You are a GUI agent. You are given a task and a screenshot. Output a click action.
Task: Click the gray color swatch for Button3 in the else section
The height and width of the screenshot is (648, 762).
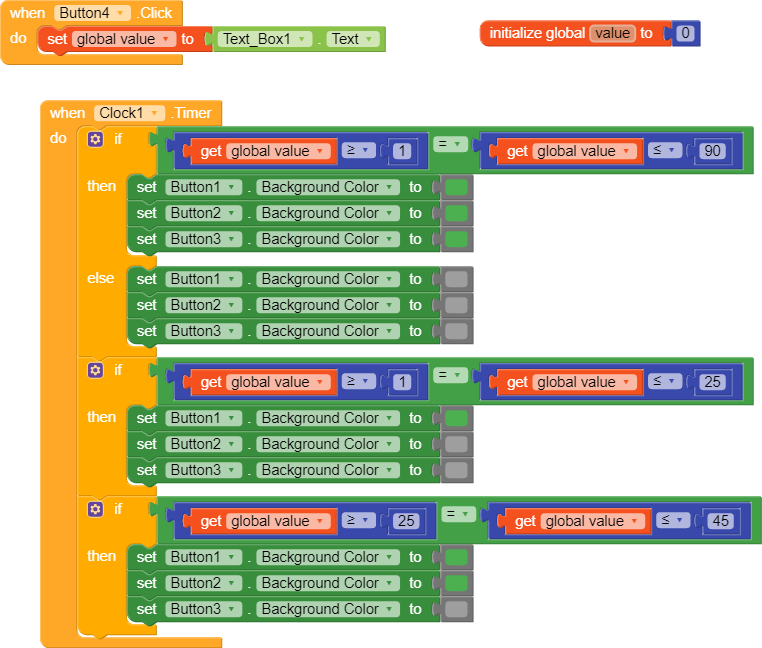(456, 332)
